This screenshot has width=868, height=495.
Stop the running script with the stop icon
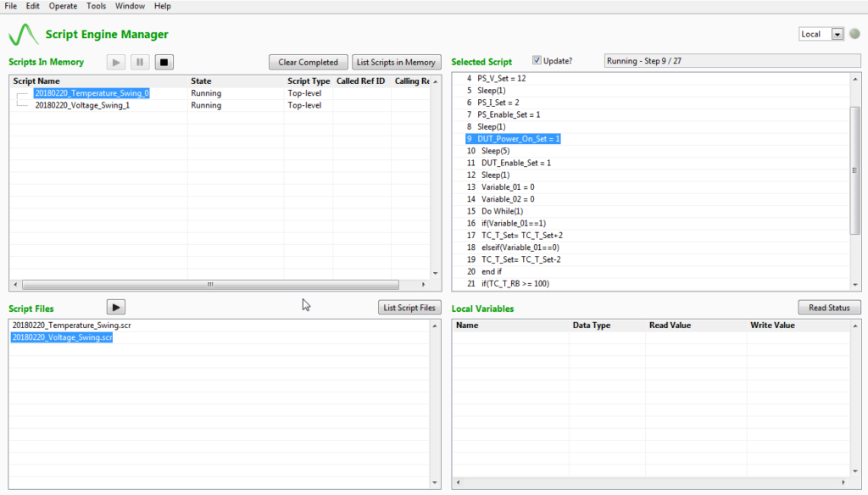[163, 61]
